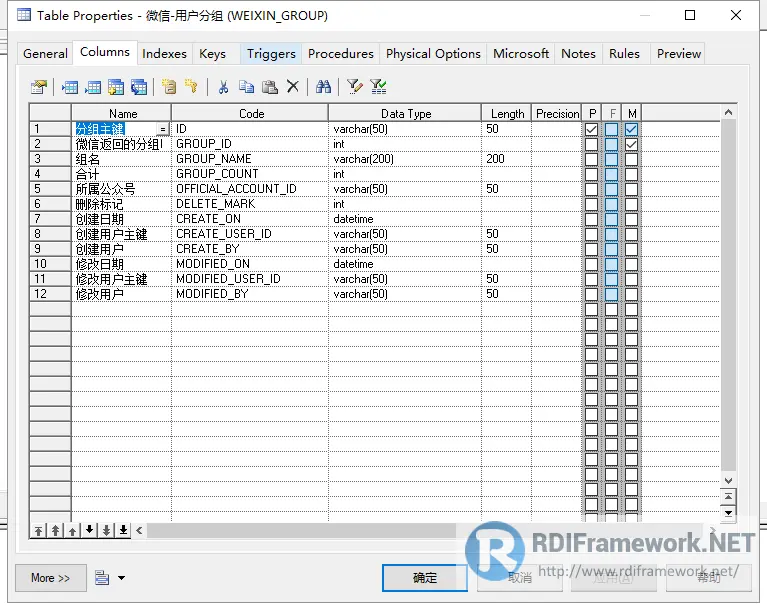Select the MODIFIED_USER_ID code cell
767x610 pixels.
point(250,279)
